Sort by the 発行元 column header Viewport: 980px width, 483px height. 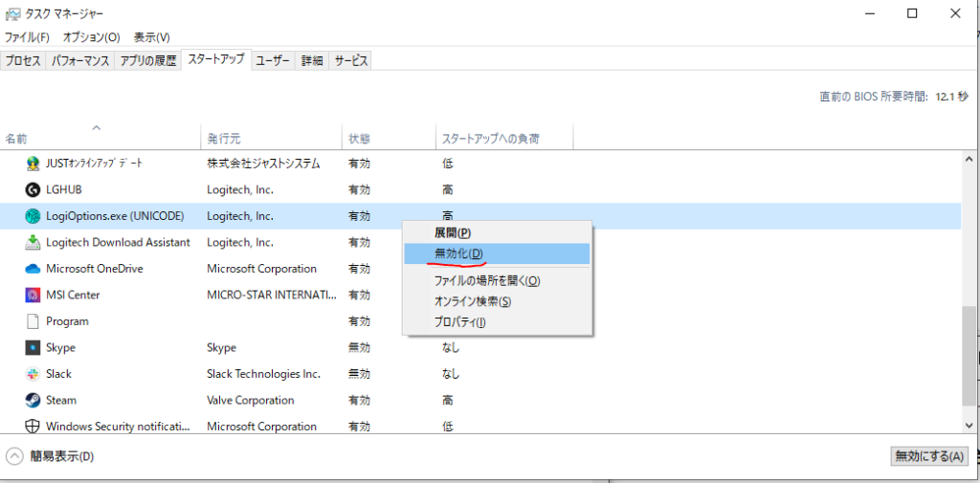(x=271, y=138)
